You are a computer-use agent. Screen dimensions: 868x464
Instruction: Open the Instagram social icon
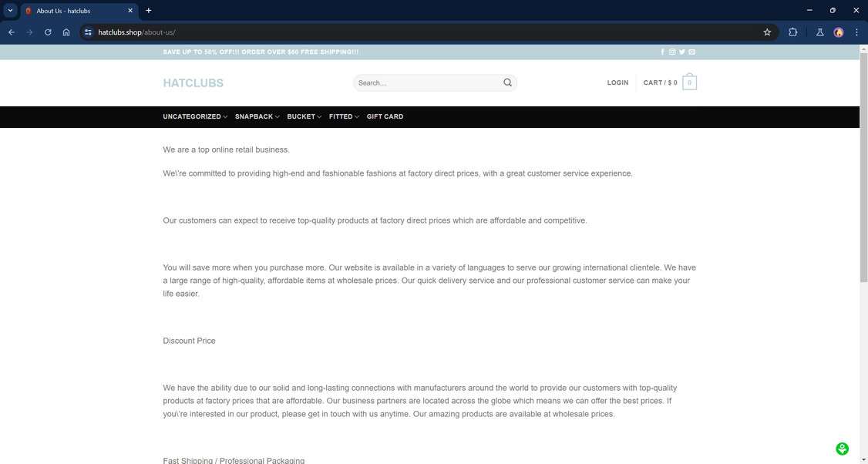[672, 52]
